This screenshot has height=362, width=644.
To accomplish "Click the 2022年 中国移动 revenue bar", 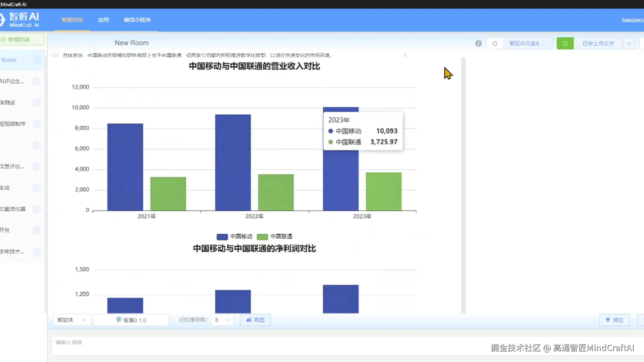I will tap(233, 163).
